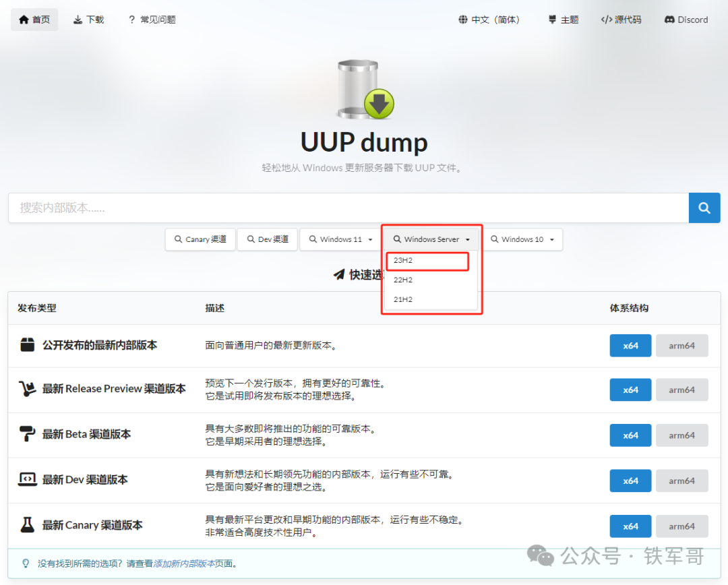Select 21H2 from Windows Server menu
Image resolution: width=728 pixels, height=585 pixels.
(431, 299)
